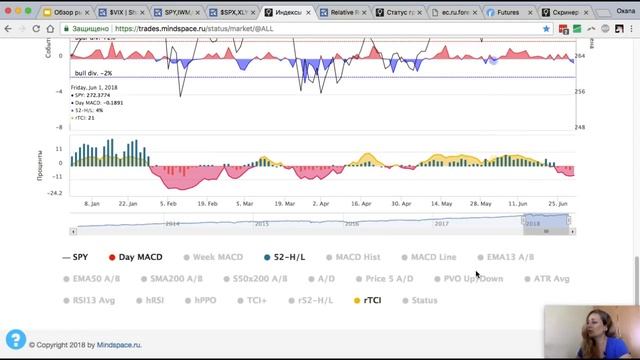Grab the navigator right range handle
The image size is (640, 360).
(569, 220)
